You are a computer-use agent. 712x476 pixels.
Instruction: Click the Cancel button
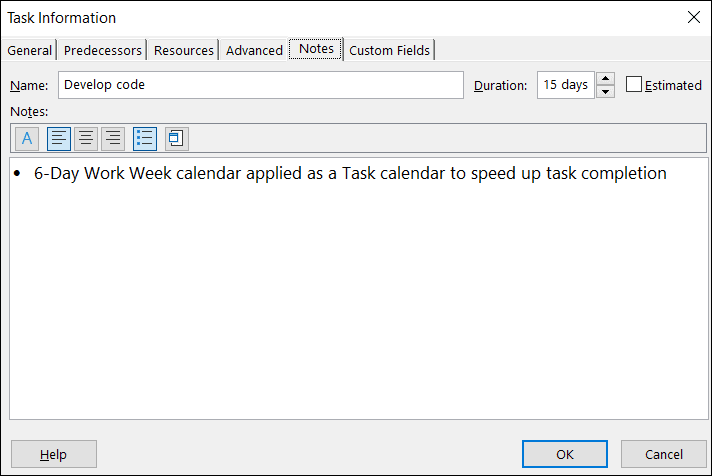tap(663, 454)
